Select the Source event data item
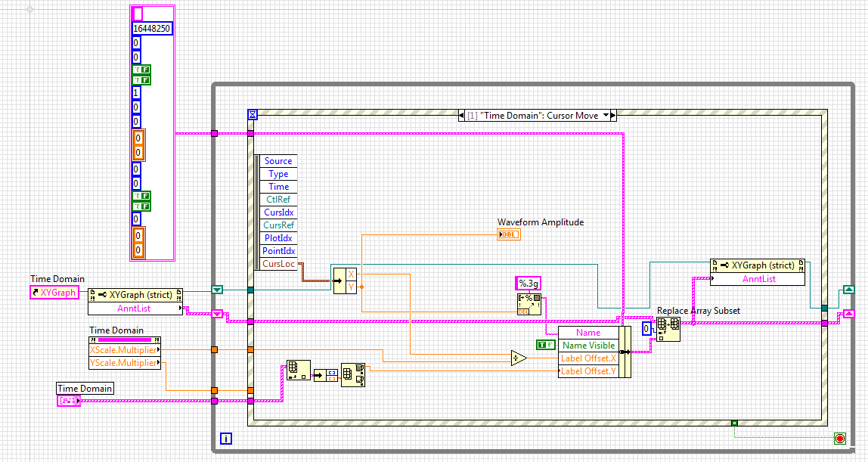Viewport: 868px width, 462px height. pos(278,161)
